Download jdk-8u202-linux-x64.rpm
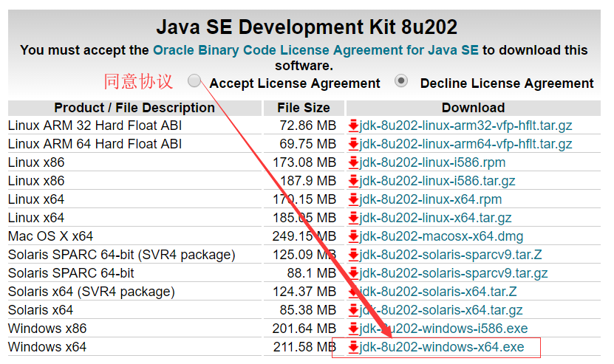Screen dimensions: 614x364 [x=430, y=199]
